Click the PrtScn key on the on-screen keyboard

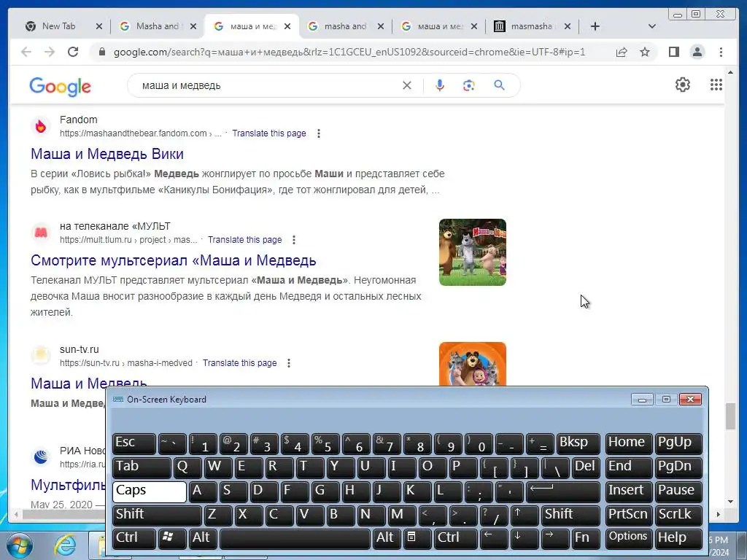[x=628, y=516]
